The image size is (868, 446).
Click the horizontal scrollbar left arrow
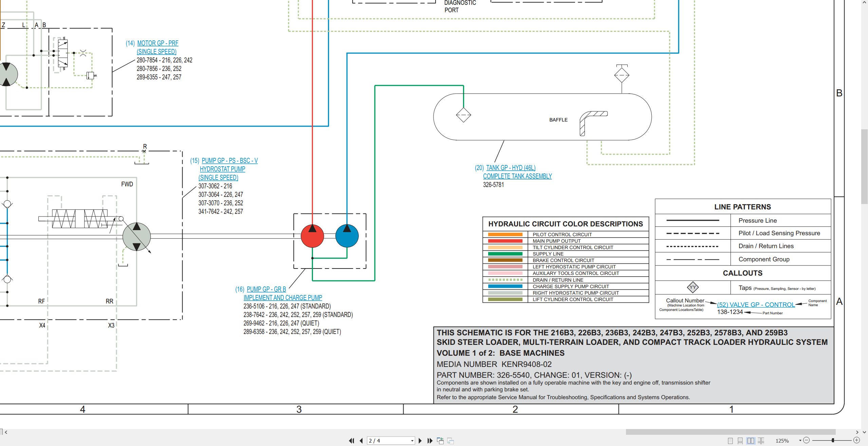tap(6, 432)
